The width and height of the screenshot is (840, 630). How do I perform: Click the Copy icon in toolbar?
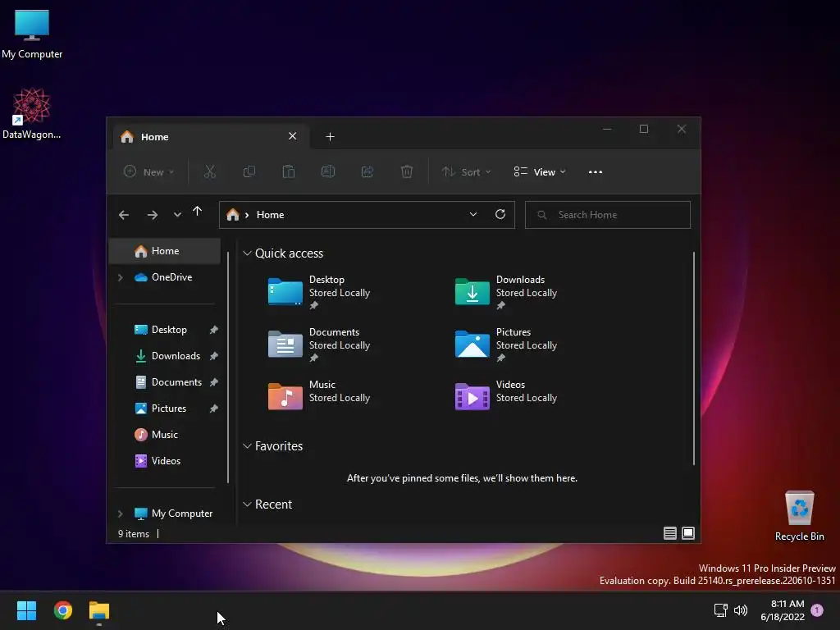pos(249,171)
